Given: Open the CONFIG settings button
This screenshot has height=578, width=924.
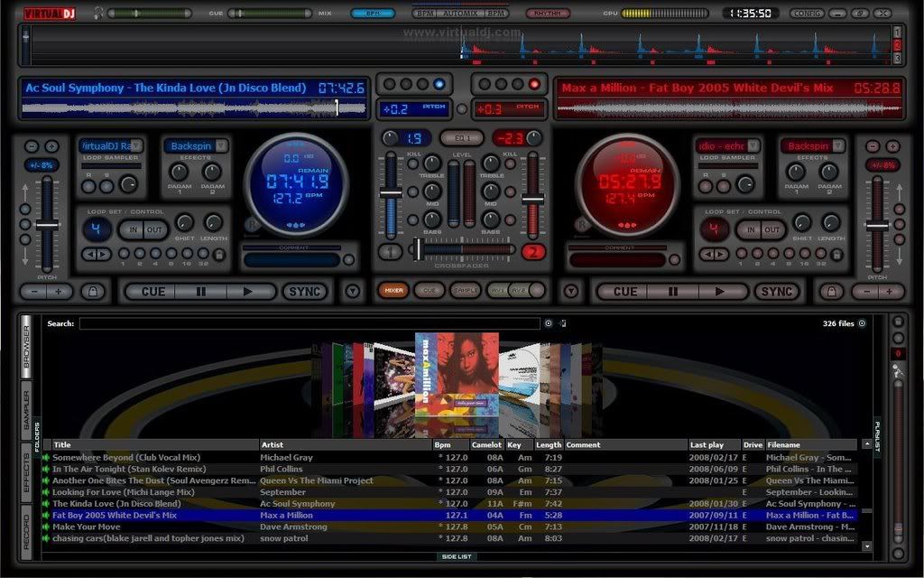Looking at the screenshot, I should [x=806, y=13].
